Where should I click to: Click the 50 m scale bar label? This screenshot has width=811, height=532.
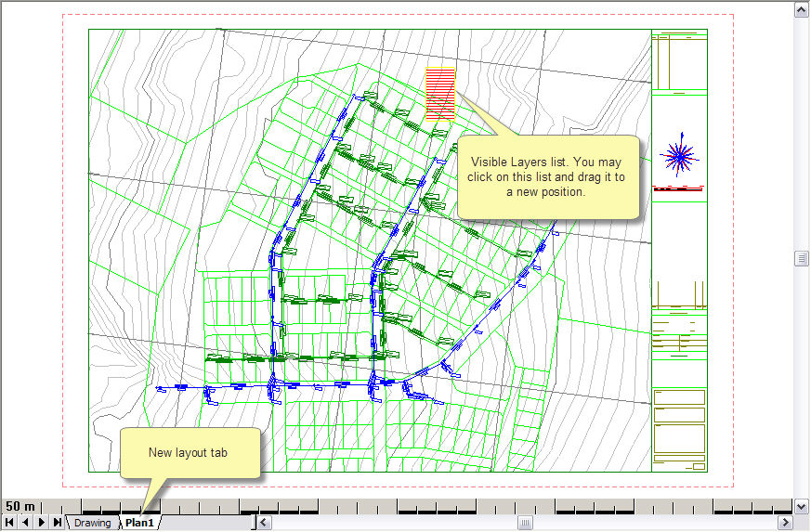(20, 506)
